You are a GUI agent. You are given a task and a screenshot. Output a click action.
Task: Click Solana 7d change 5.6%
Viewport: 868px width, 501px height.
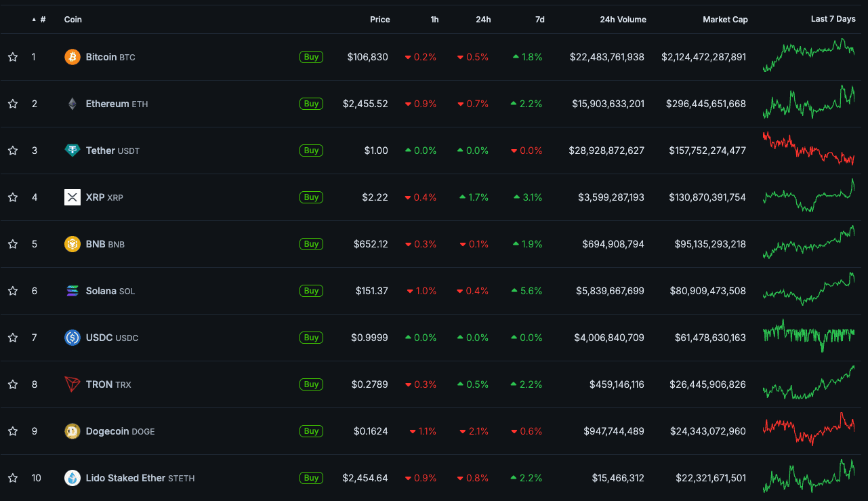coord(527,291)
